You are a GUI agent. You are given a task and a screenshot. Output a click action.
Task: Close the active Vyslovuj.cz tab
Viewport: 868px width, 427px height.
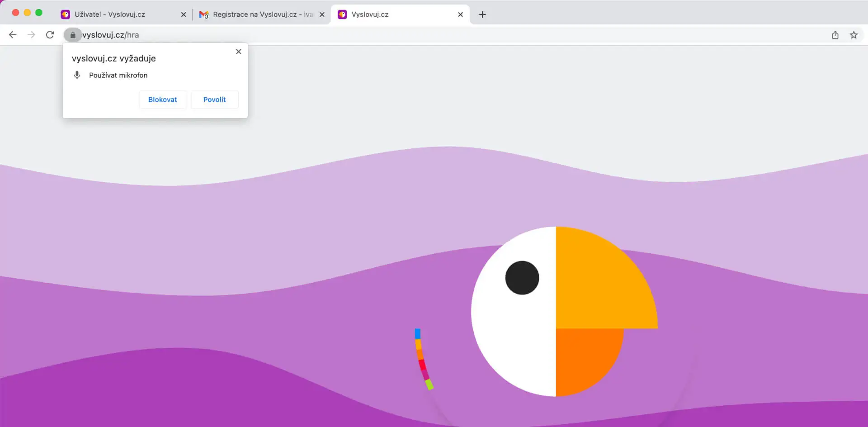point(460,14)
